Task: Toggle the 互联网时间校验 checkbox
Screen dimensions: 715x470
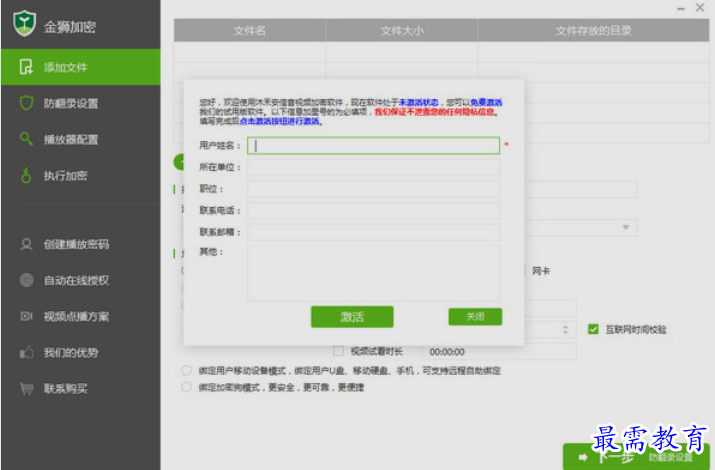Action: [593, 329]
